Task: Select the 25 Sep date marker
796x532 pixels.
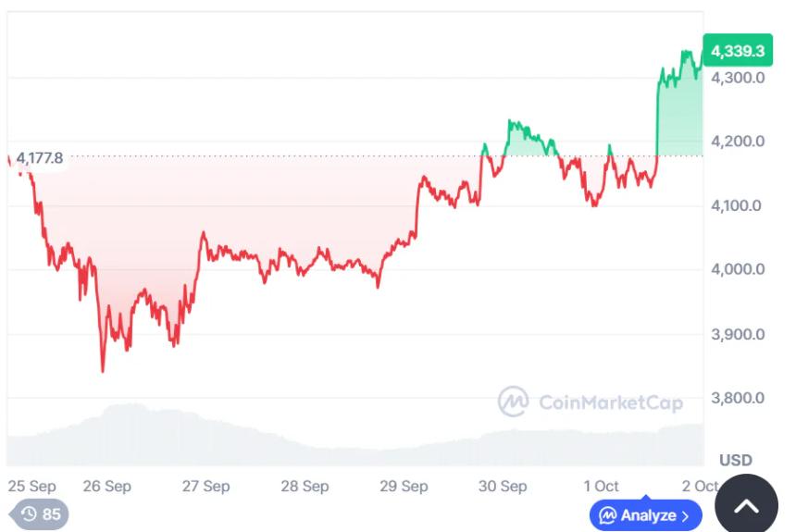Action: click(31, 486)
